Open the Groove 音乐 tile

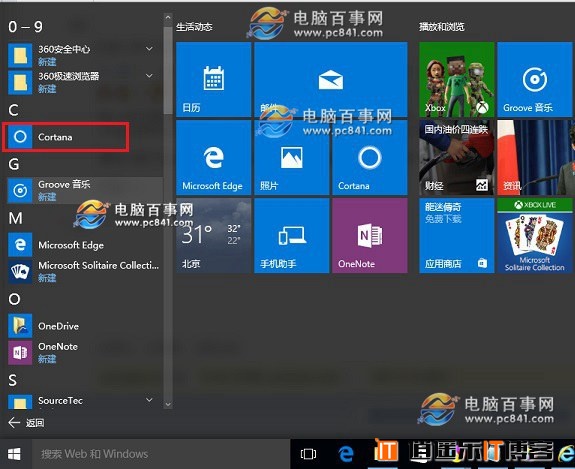tap(535, 80)
